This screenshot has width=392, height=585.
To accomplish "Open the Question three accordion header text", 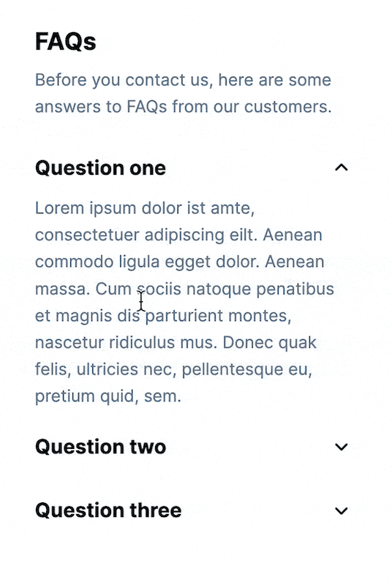I will (108, 510).
